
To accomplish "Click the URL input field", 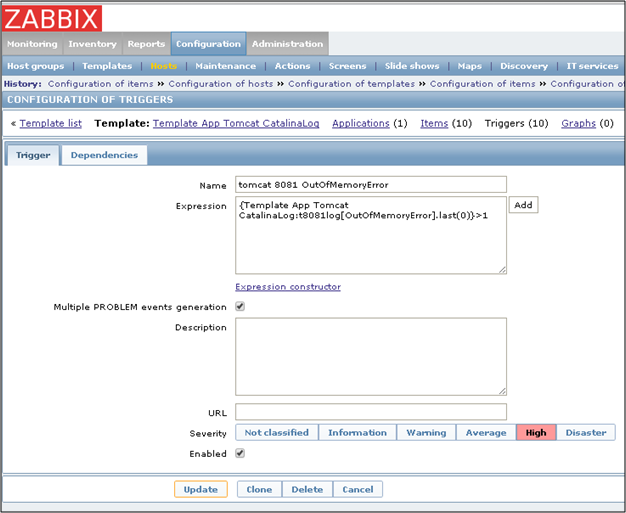I will click(371, 412).
